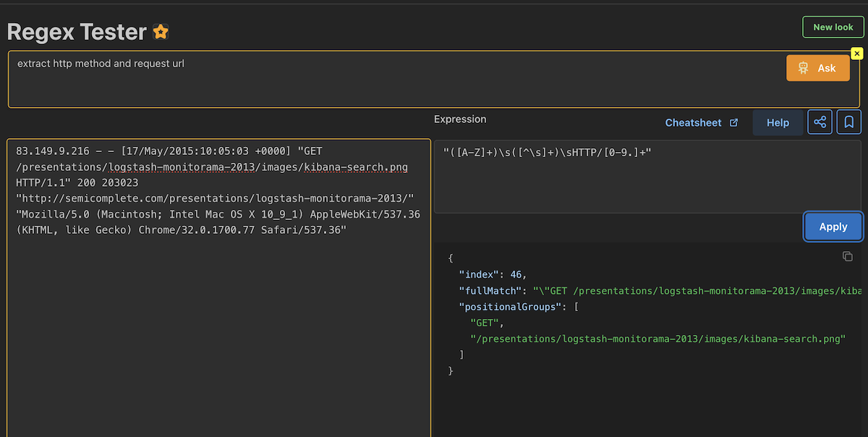Open the Help panel
The image size is (868, 437).
click(x=778, y=123)
